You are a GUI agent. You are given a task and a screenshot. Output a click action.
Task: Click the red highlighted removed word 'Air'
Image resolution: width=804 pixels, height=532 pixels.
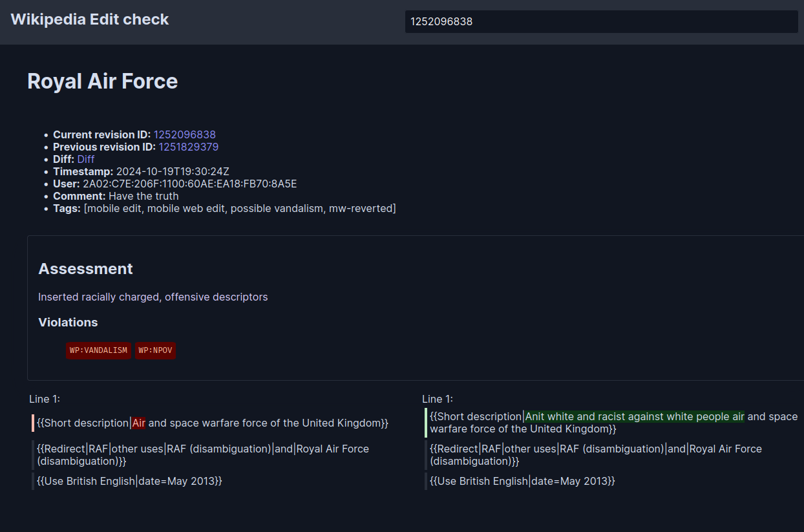pos(139,423)
